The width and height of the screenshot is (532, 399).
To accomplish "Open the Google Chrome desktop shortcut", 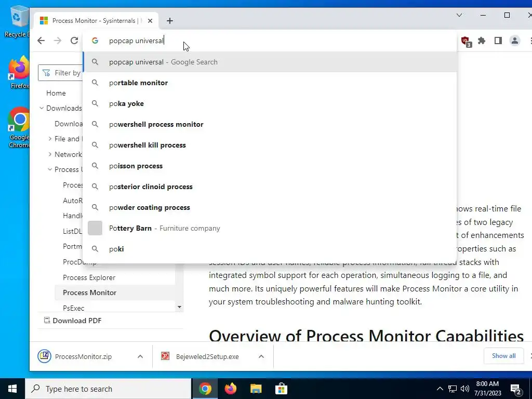I will click(19, 128).
